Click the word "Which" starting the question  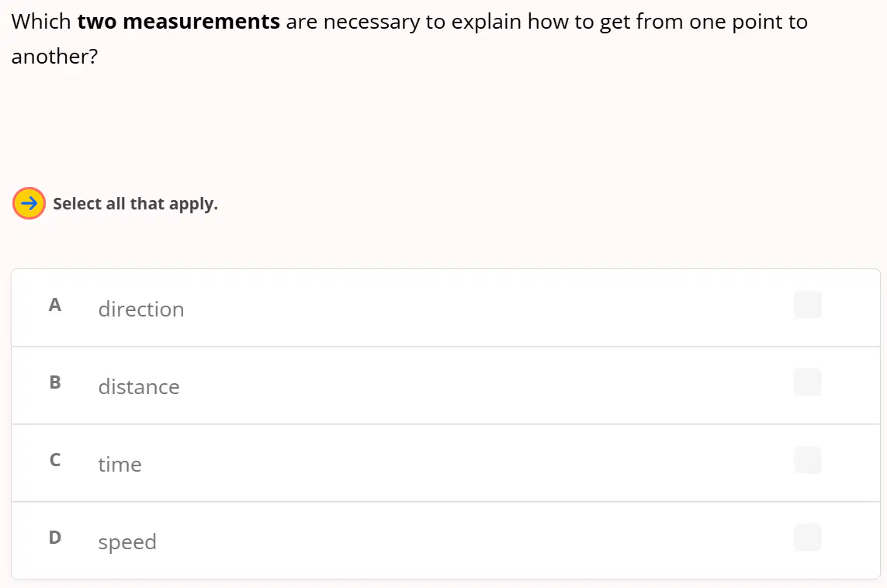pos(41,22)
